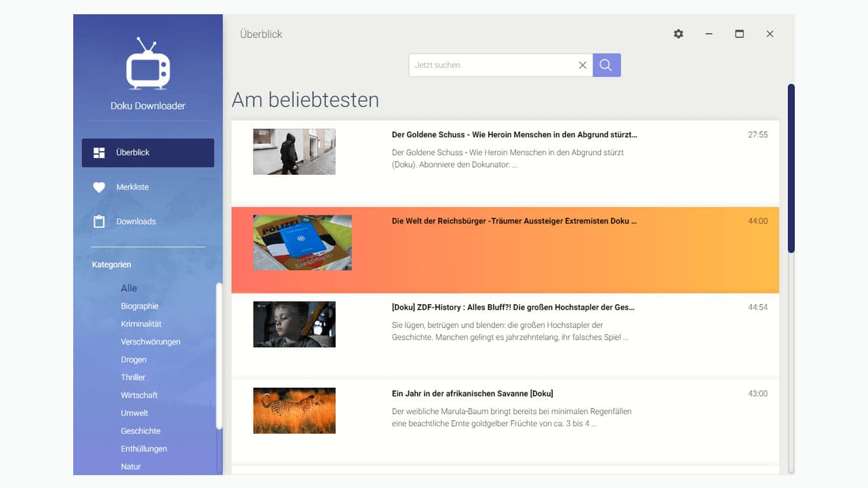Screen dimensions: 868x488
Task: Click the Reichsbürger documentary entry
Action: 505,249
